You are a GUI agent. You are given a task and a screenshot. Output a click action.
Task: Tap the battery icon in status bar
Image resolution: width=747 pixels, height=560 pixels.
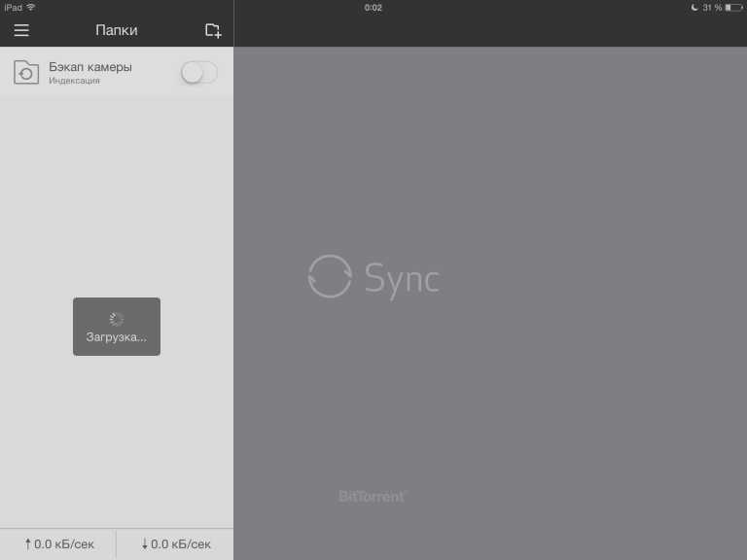pyautogui.click(x=734, y=8)
